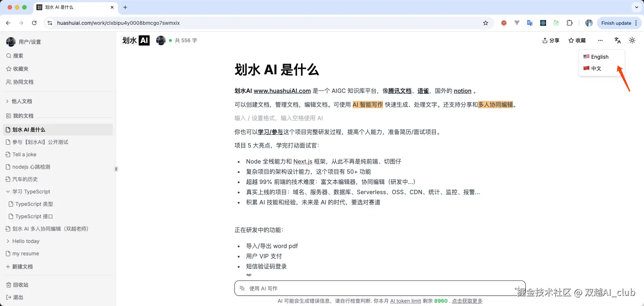Click the 共 556 字 word count

coord(186,40)
